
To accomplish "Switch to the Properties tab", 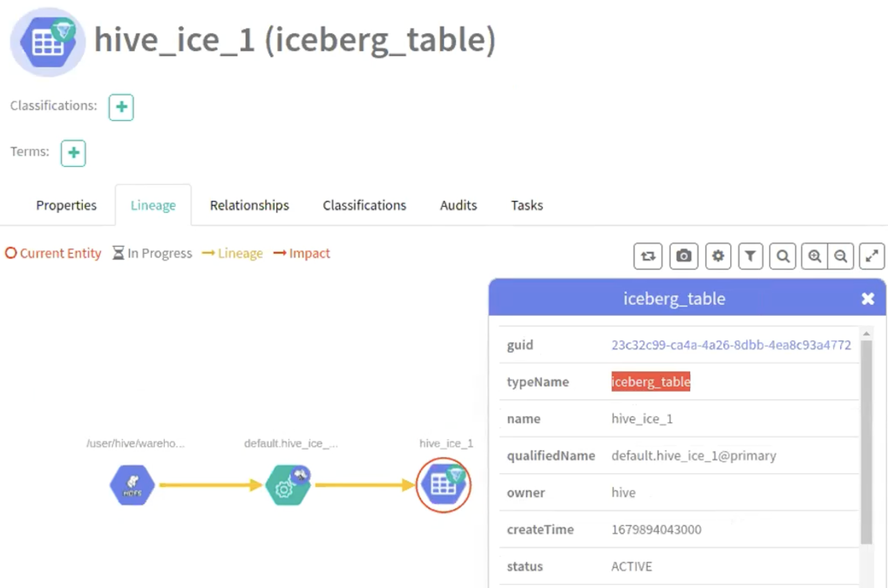I will pyautogui.click(x=66, y=205).
